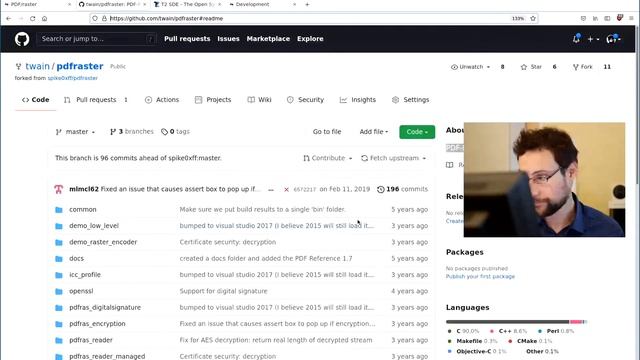Expand the master branch selector
This screenshot has width=640, height=360.
click(x=75, y=132)
